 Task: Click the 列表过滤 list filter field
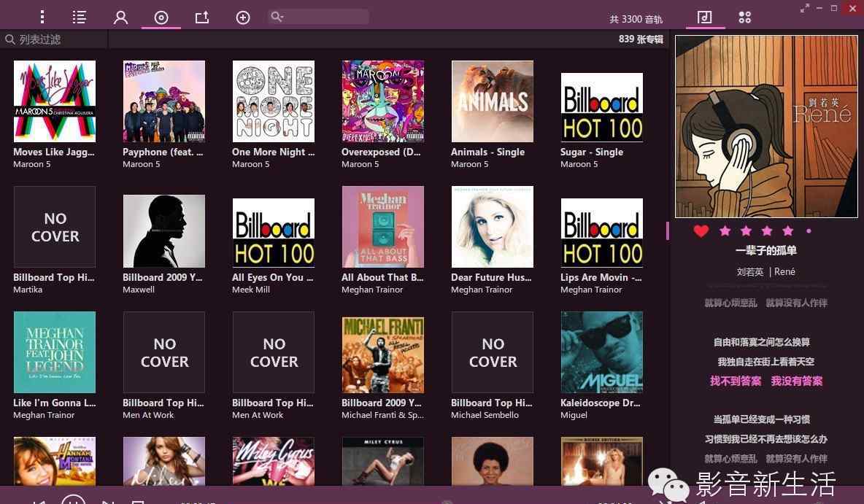(54, 39)
